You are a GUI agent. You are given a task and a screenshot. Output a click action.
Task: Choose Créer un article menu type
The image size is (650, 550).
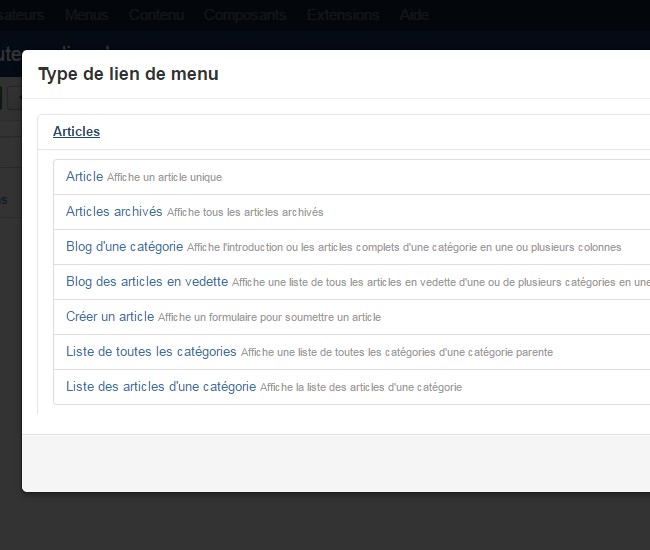pos(110,317)
